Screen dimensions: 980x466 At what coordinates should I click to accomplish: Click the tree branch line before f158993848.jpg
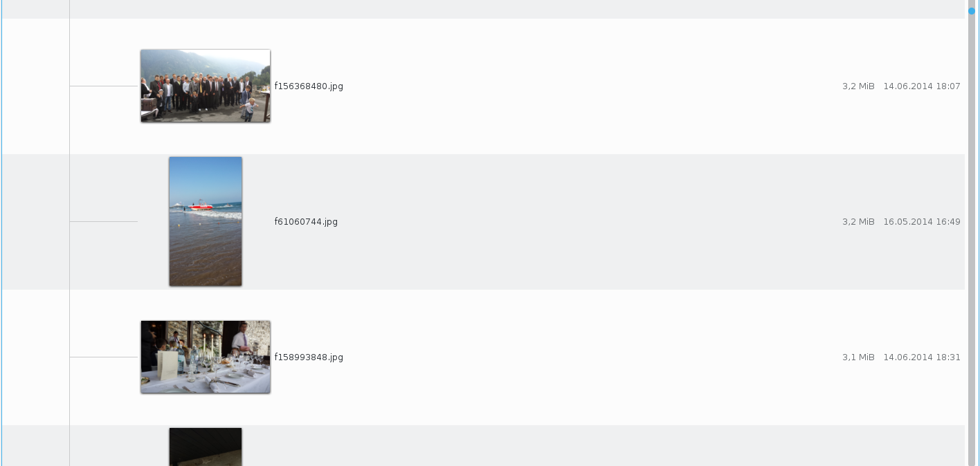104,357
